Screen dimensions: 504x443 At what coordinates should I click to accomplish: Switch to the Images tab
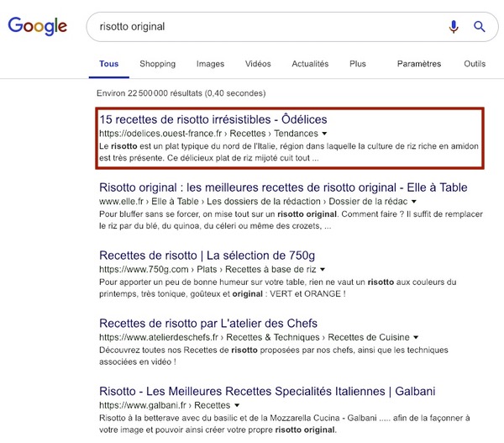(210, 64)
